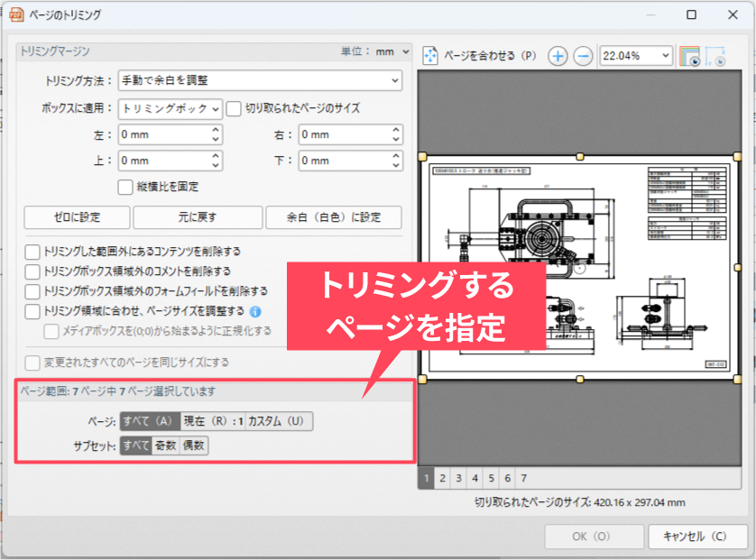Toggle the coordinate axes visibility icon

[715, 56]
